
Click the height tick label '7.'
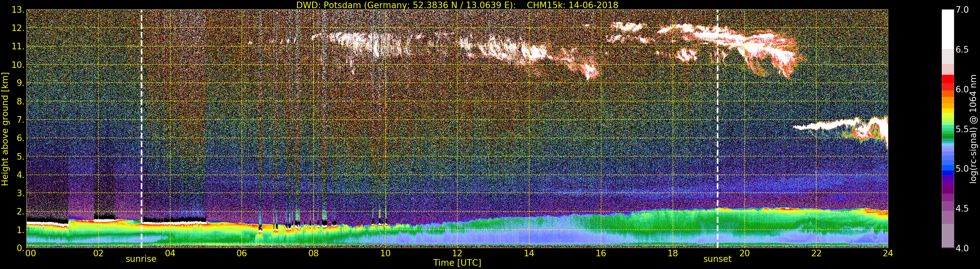(x=20, y=120)
